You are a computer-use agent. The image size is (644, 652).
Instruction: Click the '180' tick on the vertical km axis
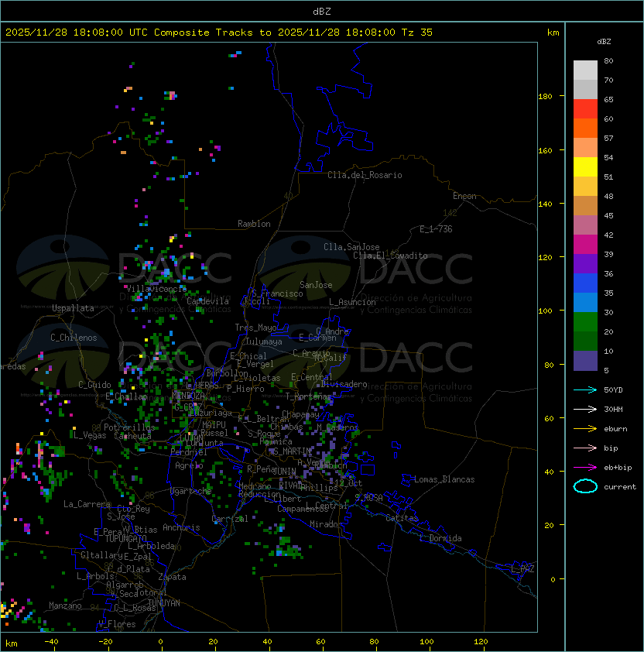(x=545, y=97)
